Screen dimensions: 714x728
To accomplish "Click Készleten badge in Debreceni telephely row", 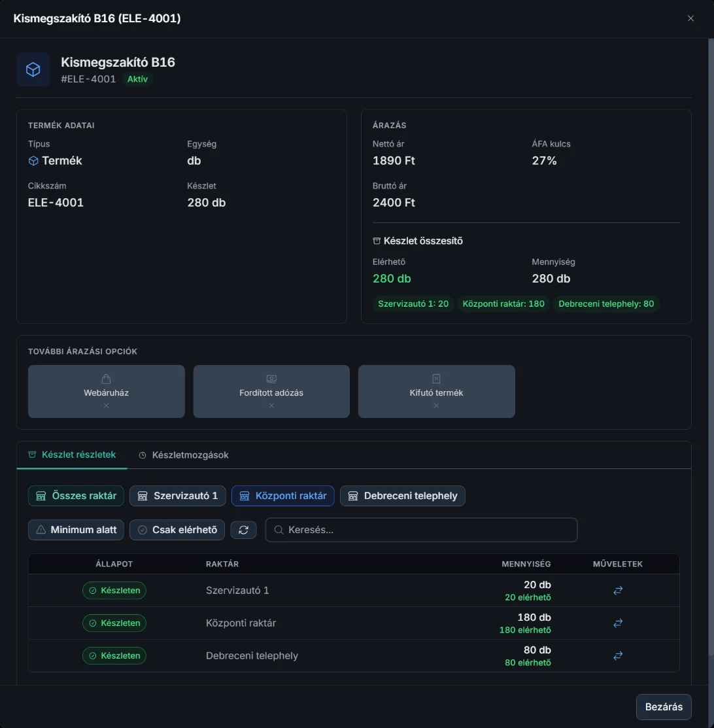I will pyautogui.click(x=114, y=655).
